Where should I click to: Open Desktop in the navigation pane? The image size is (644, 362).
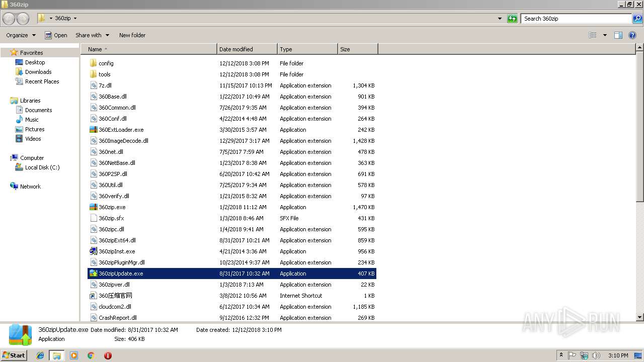pos(35,62)
